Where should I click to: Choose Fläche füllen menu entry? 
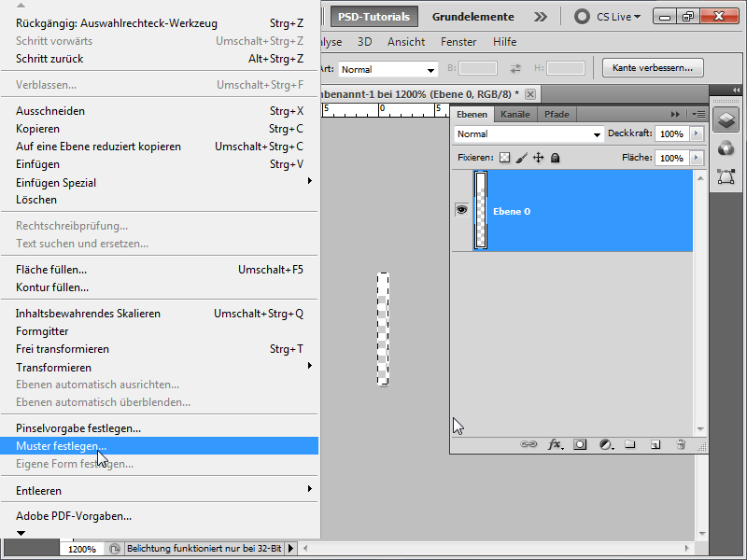point(160,270)
